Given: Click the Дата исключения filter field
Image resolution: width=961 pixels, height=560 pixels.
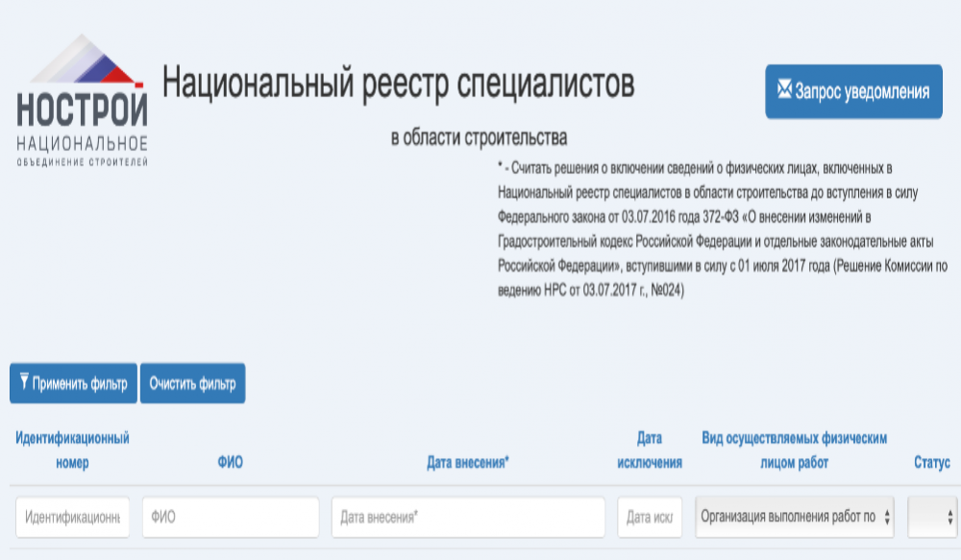Looking at the screenshot, I should coord(650,517).
